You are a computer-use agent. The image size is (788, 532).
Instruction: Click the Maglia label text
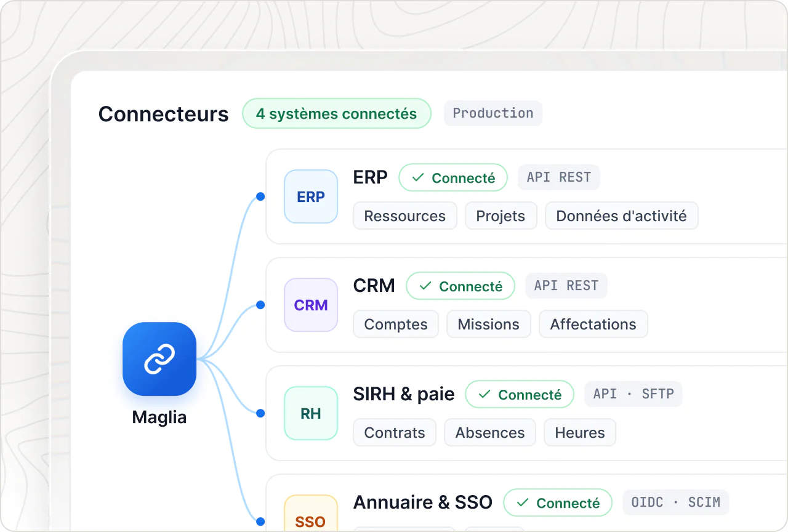click(159, 417)
